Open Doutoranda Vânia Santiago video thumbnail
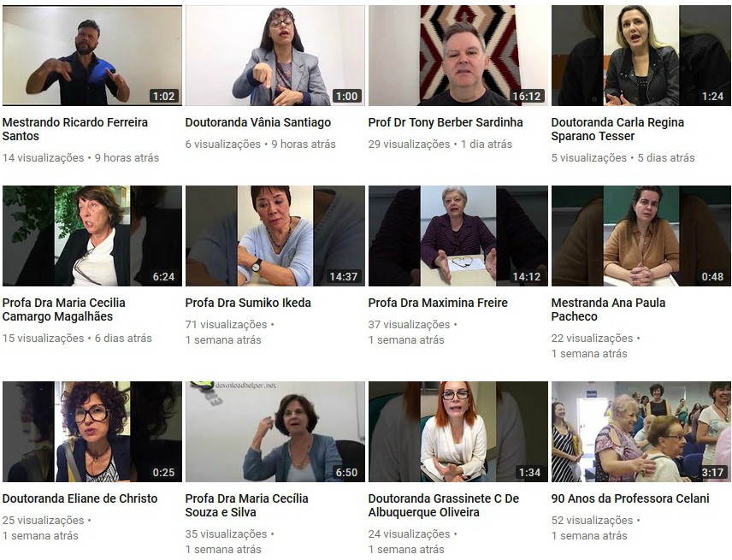Screen dimensions: 732x560 [x=275, y=56]
